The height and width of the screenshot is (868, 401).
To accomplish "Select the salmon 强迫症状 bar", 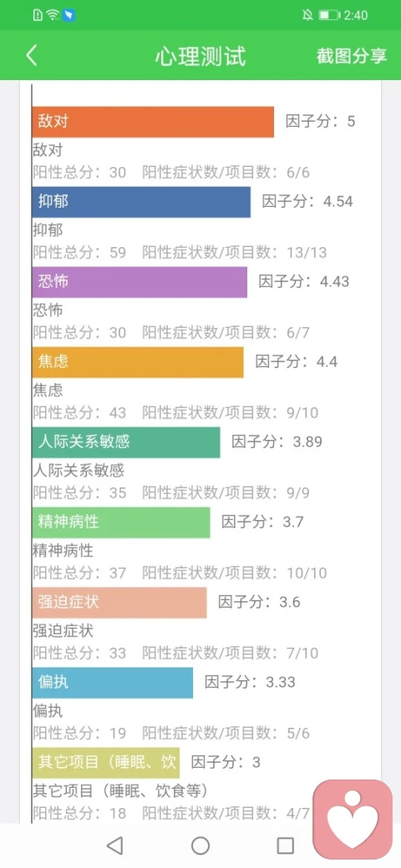I will point(119,603).
